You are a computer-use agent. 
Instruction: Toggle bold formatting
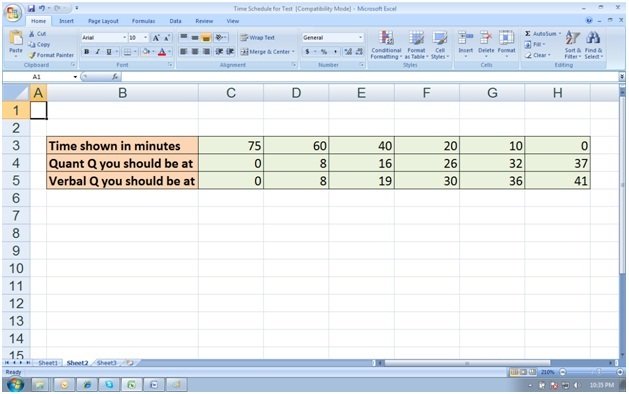point(86,52)
